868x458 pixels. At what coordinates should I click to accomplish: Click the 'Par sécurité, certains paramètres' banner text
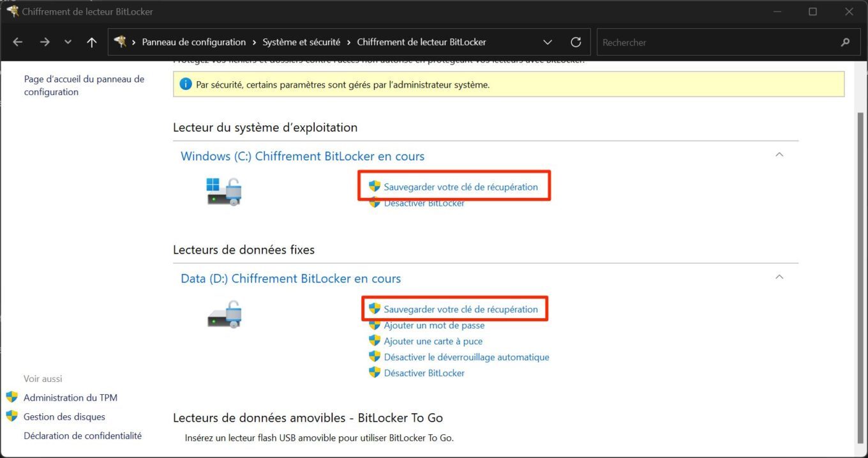coord(343,84)
